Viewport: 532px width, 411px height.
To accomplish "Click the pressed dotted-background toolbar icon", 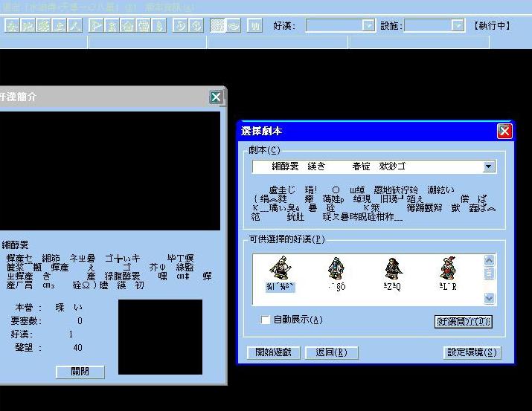I will point(217,26).
